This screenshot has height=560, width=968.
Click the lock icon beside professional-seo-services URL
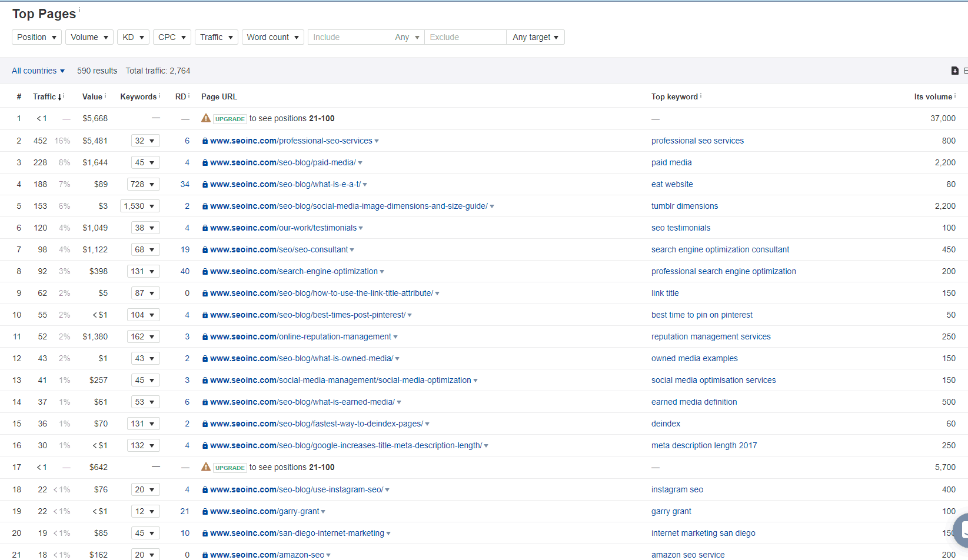click(x=205, y=141)
